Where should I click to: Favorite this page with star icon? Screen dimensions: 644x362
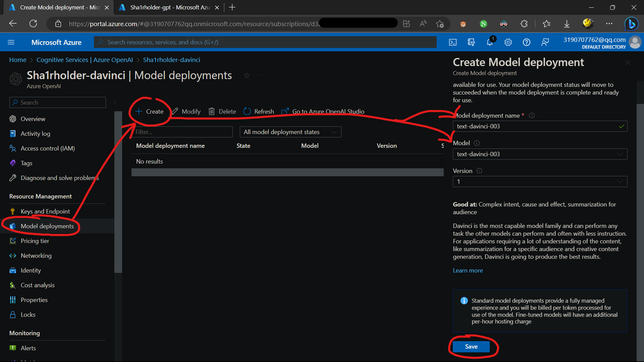click(247, 75)
